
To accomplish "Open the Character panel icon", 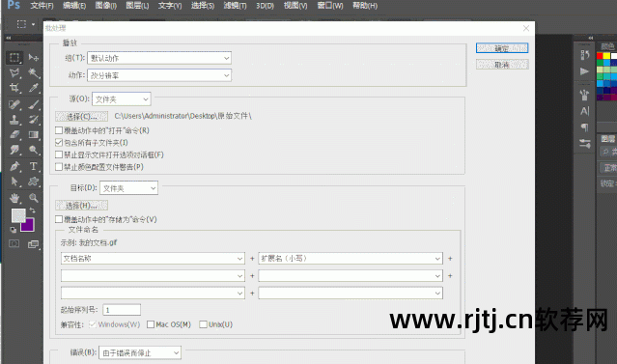I will 585,111.
